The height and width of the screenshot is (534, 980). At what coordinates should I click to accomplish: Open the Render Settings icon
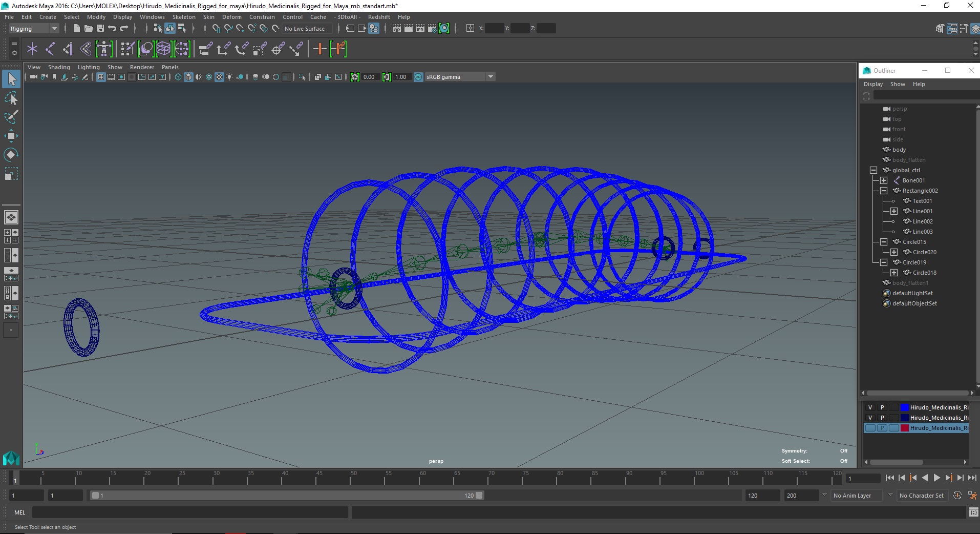point(432,29)
